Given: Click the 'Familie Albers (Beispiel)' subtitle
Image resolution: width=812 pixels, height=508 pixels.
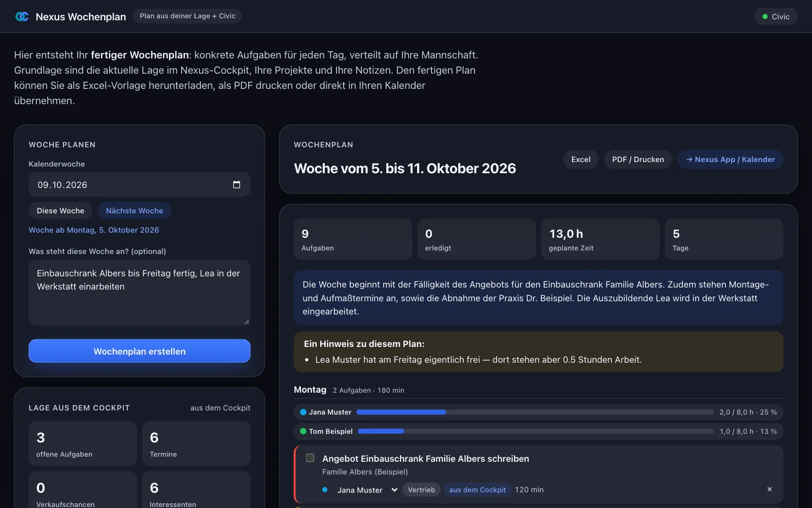Looking at the screenshot, I should 365,472.
